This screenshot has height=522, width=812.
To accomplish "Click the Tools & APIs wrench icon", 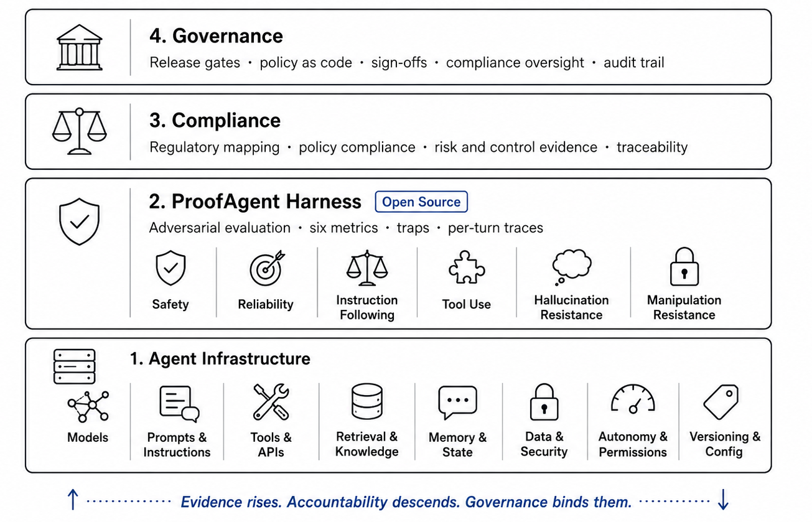I will [x=271, y=402].
